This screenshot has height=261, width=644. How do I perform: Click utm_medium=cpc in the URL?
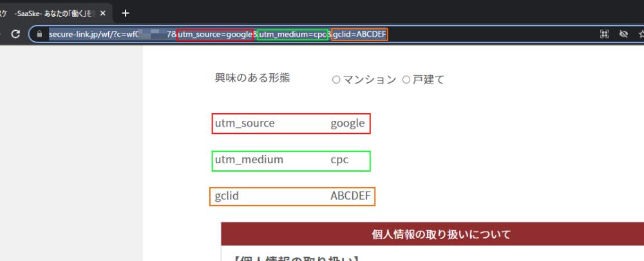pos(292,33)
